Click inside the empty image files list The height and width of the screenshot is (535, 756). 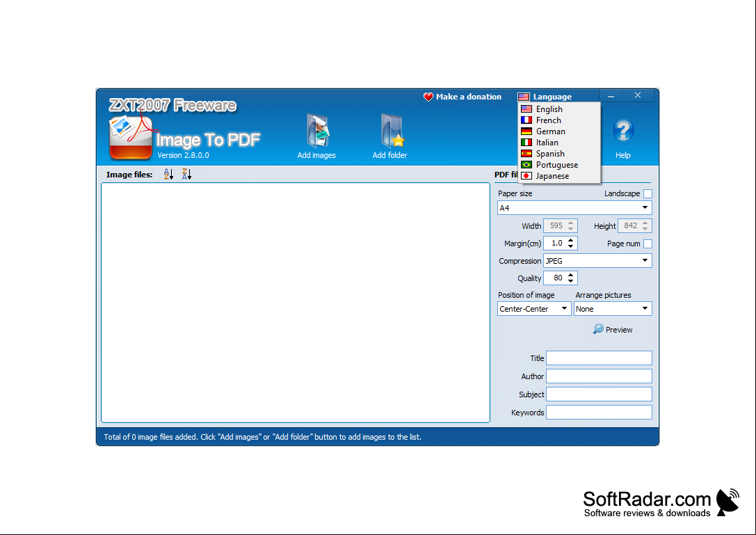[x=296, y=303]
